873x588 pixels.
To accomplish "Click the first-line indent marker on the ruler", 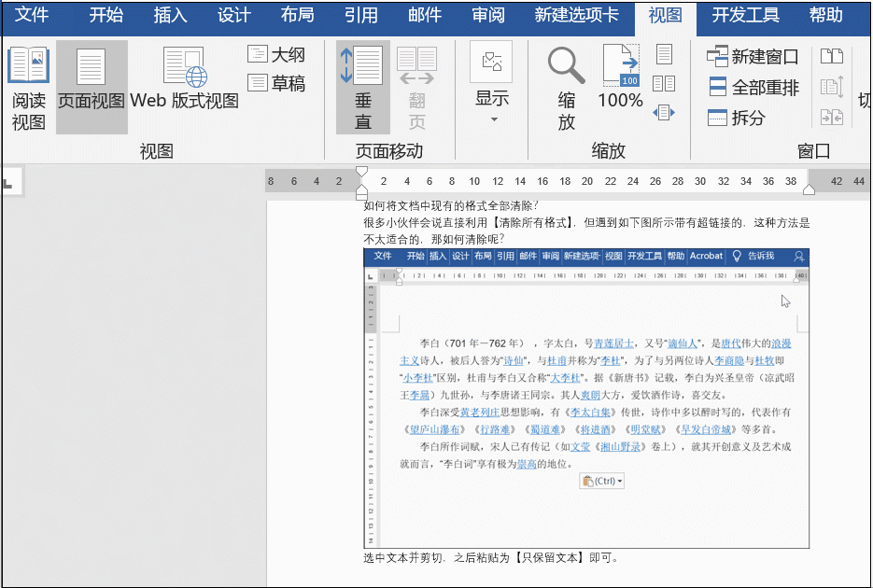I will (359, 172).
